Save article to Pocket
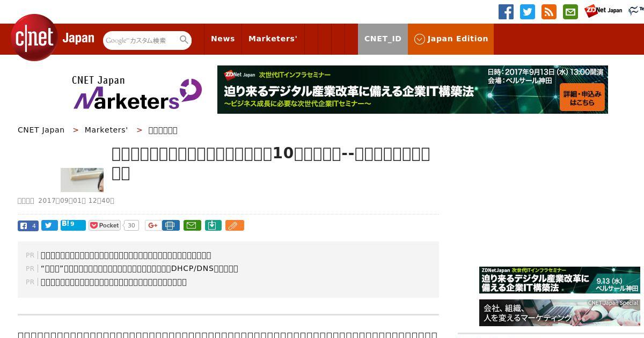 pyautogui.click(x=105, y=226)
